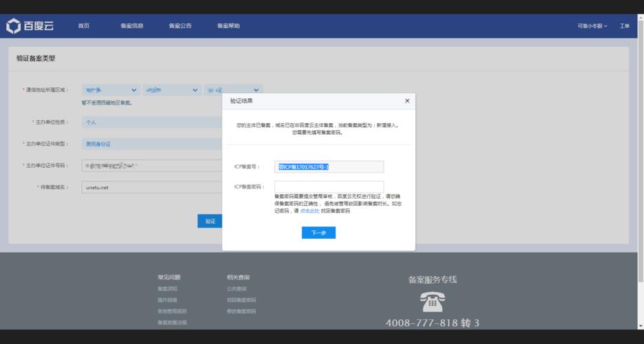The height and width of the screenshot is (344, 644).
Task: Open the 操作指南 footer link
Action: point(167,300)
